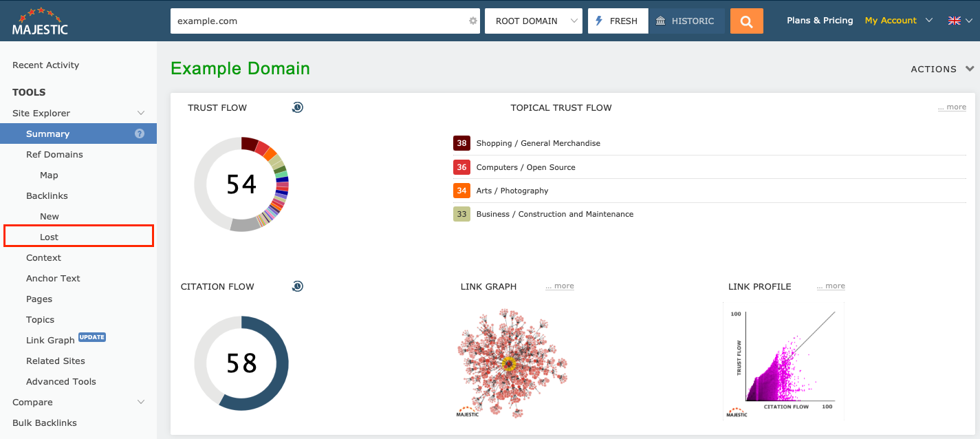Collapse the Site Explorer section

[141, 113]
